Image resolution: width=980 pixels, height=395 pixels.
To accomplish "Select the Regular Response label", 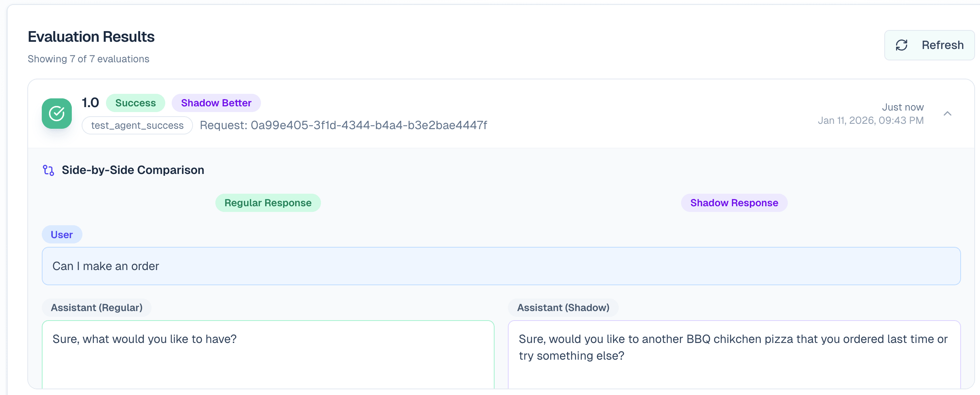I will point(268,203).
